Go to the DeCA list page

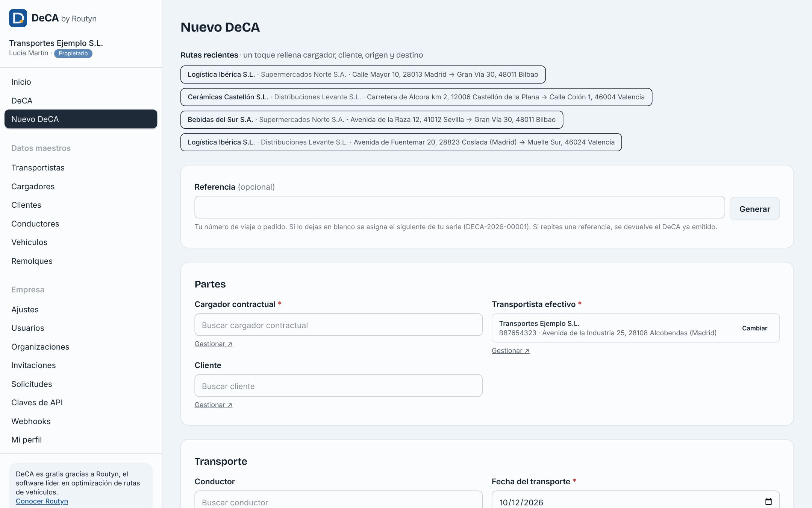tap(81, 100)
